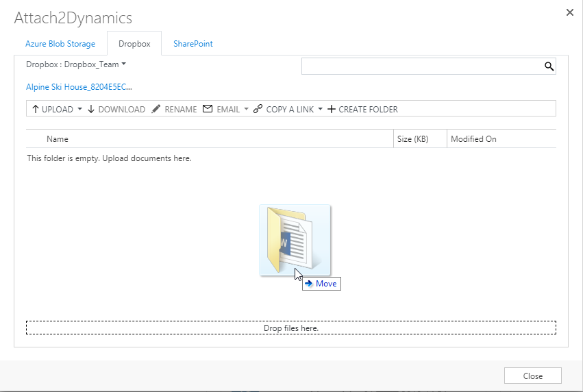The width and height of the screenshot is (583, 392).
Task: Expand the Email dropdown arrow
Action: pos(246,109)
